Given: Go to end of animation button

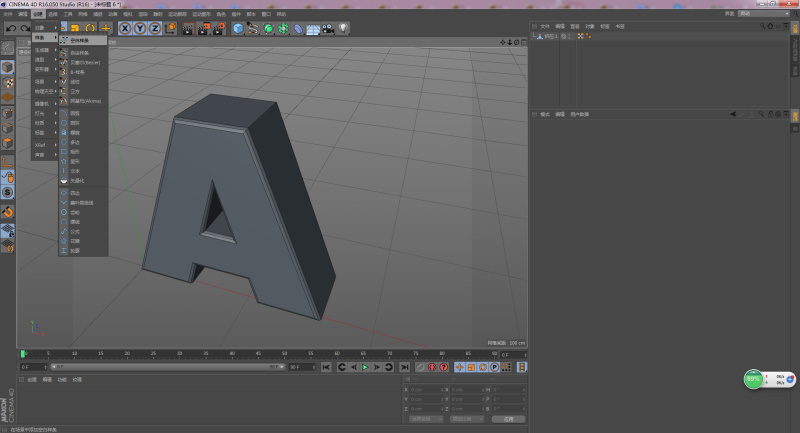Looking at the screenshot, I should pos(405,367).
